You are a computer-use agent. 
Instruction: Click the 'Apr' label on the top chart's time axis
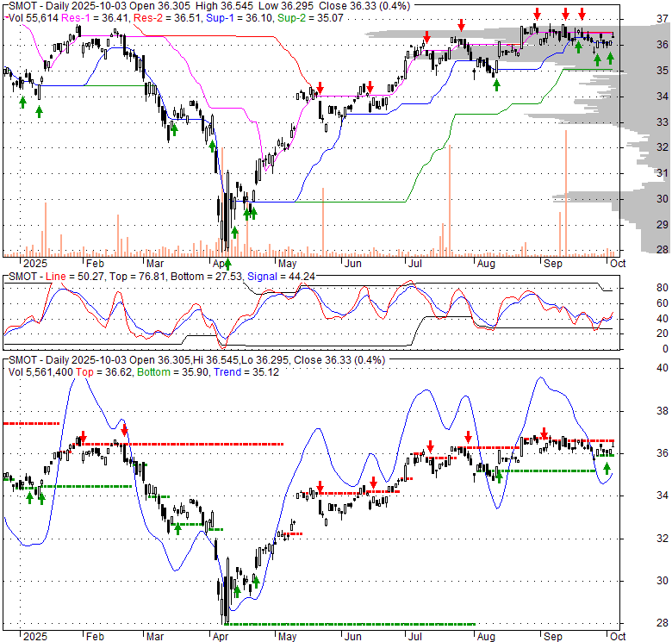[221, 264]
